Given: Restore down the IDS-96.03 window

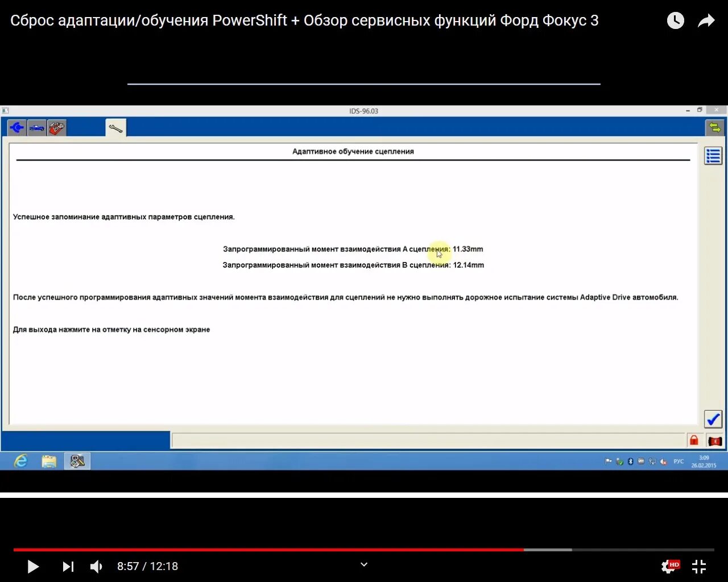Looking at the screenshot, I should (x=700, y=110).
